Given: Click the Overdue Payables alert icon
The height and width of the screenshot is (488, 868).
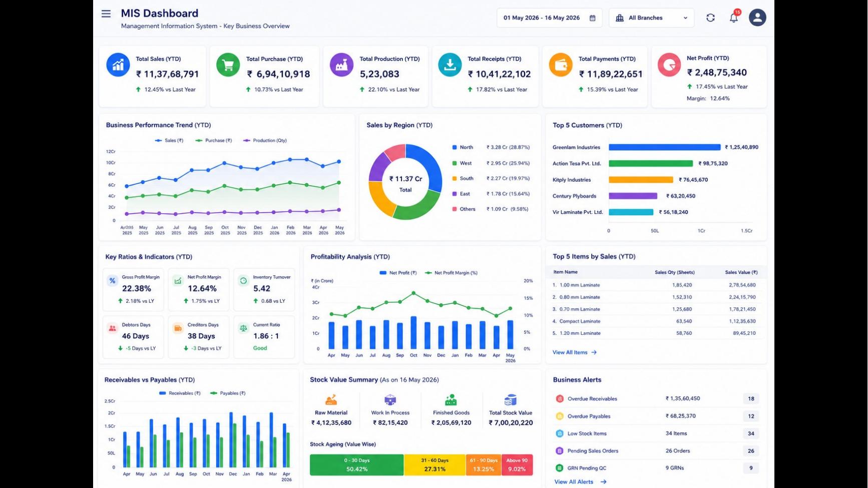Looking at the screenshot, I should tap(560, 416).
